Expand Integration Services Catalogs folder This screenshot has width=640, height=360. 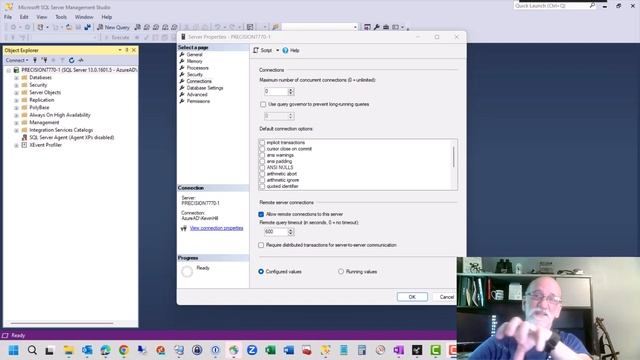coord(16,130)
